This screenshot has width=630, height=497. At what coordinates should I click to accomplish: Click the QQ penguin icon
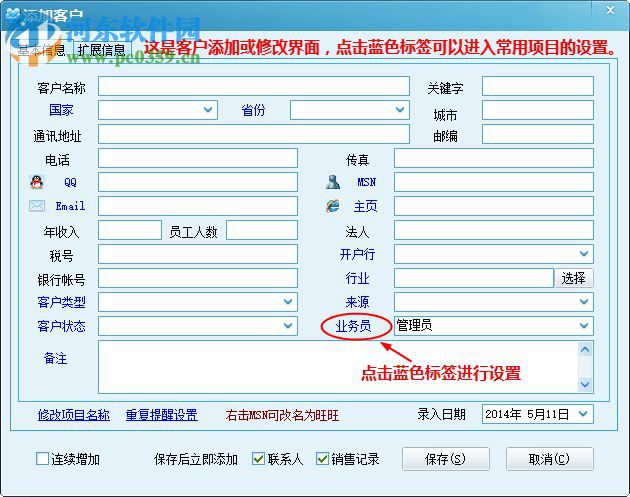(x=37, y=182)
